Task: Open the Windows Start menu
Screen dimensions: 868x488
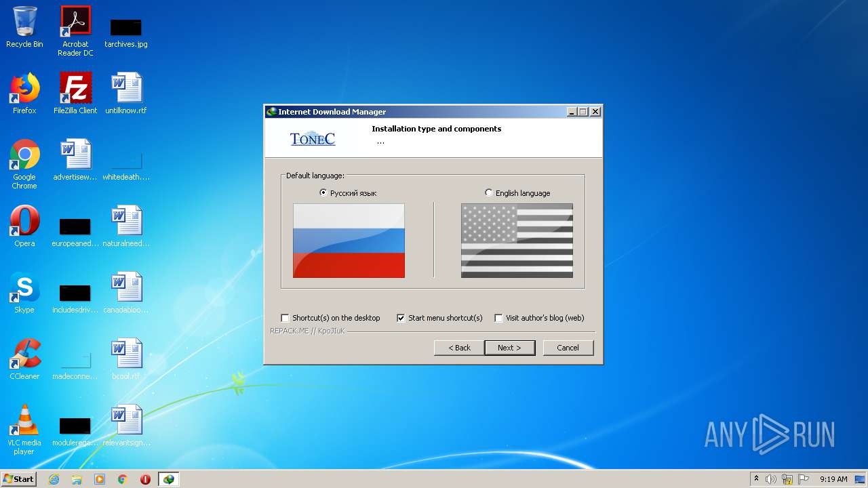Action: tap(18, 479)
